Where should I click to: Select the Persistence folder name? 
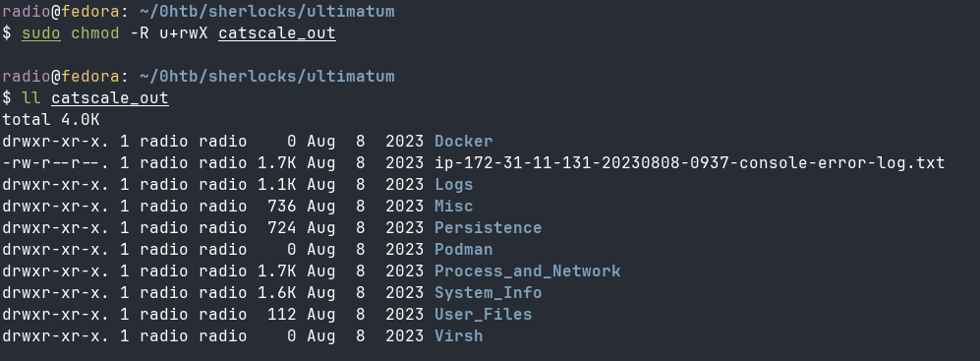click(x=489, y=228)
